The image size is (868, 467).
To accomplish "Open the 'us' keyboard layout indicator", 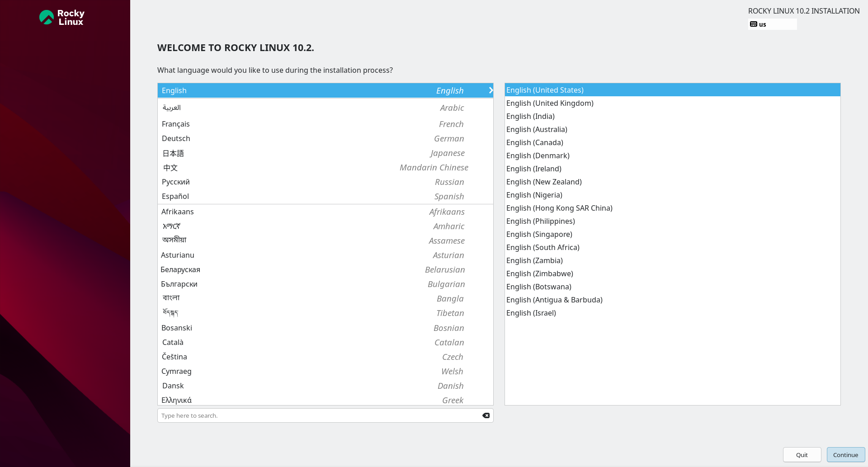I will click(773, 24).
